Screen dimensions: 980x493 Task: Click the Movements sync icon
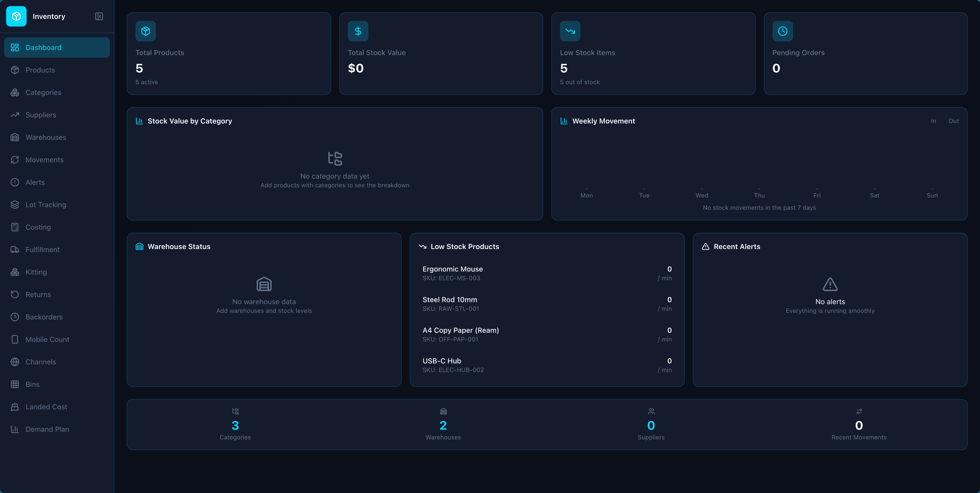pos(15,160)
